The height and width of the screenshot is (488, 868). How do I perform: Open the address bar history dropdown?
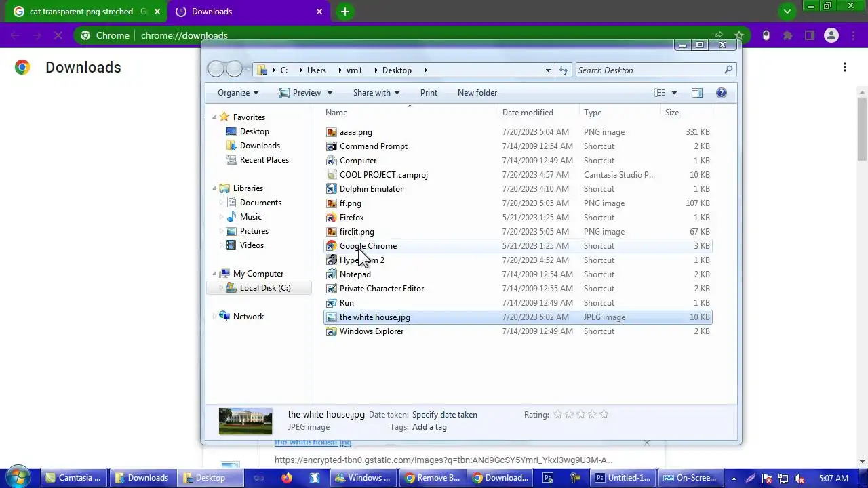tap(548, 70)
